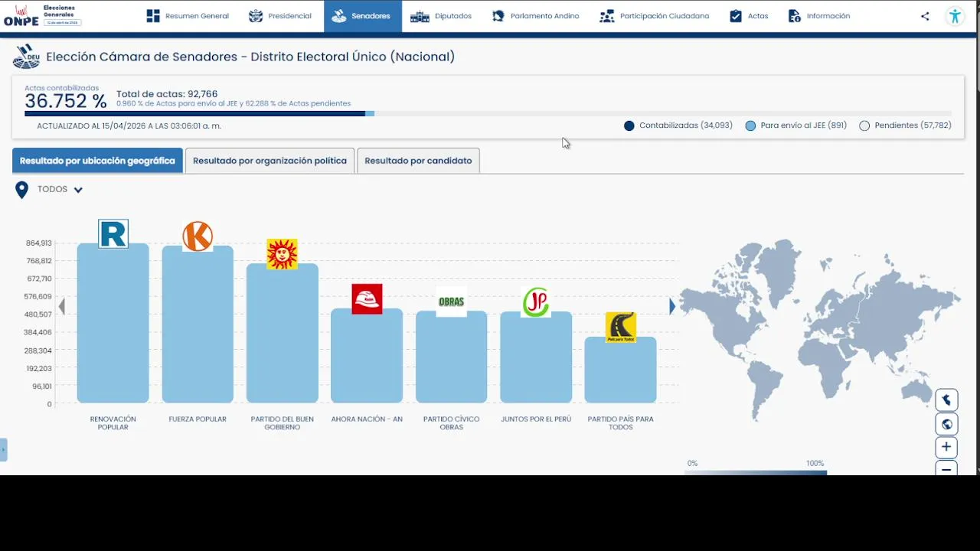
Task: Click the JUNTOS POR EL PERÚ label
Action: pyautogui.click(x=536, y=419)
